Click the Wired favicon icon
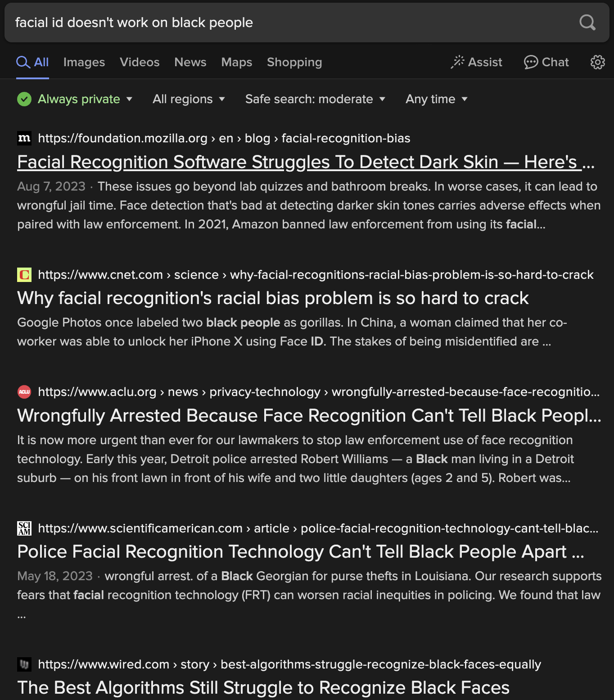This screenshot has width=614, height=700. (x=24, y=664)
